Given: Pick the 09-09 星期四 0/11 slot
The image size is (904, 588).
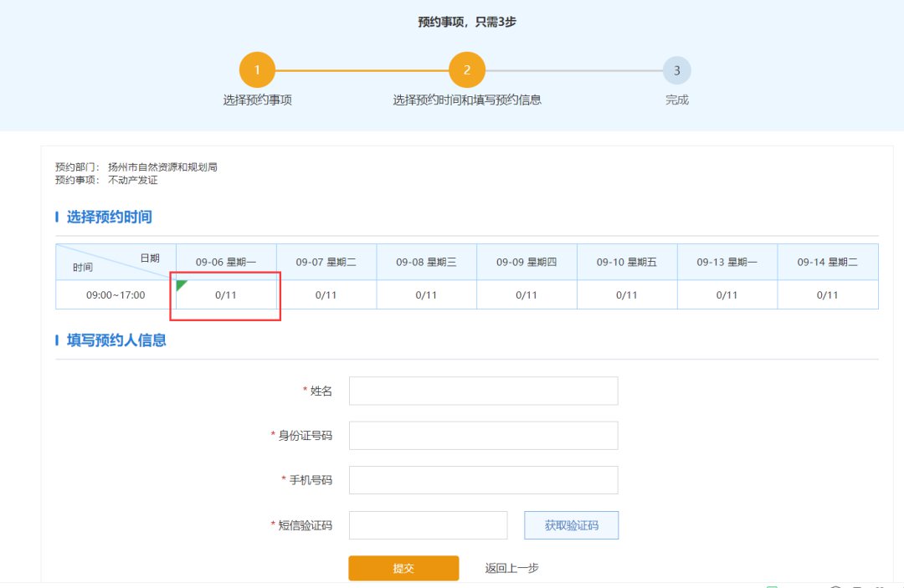Looking at the screenshot, I should (x=526, y=295).
